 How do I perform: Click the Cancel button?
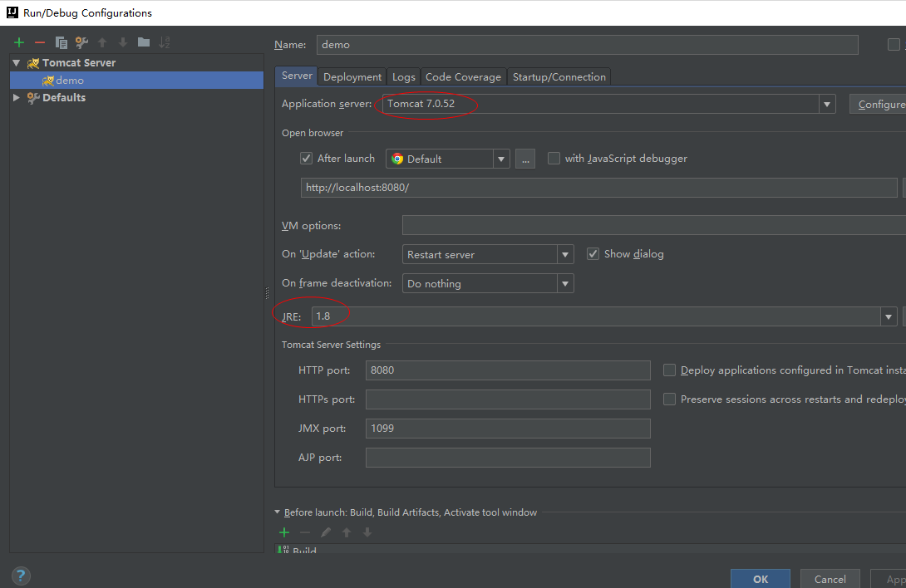point(830,579)
